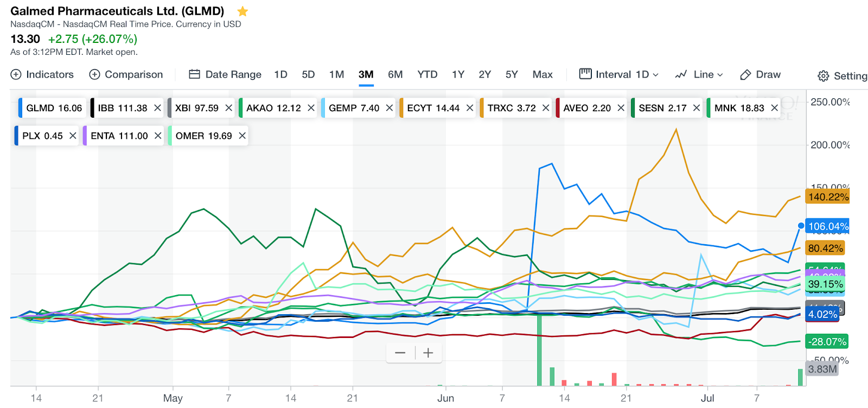
Task: Switch to the 6M range
Action: (x=395, y=74)
